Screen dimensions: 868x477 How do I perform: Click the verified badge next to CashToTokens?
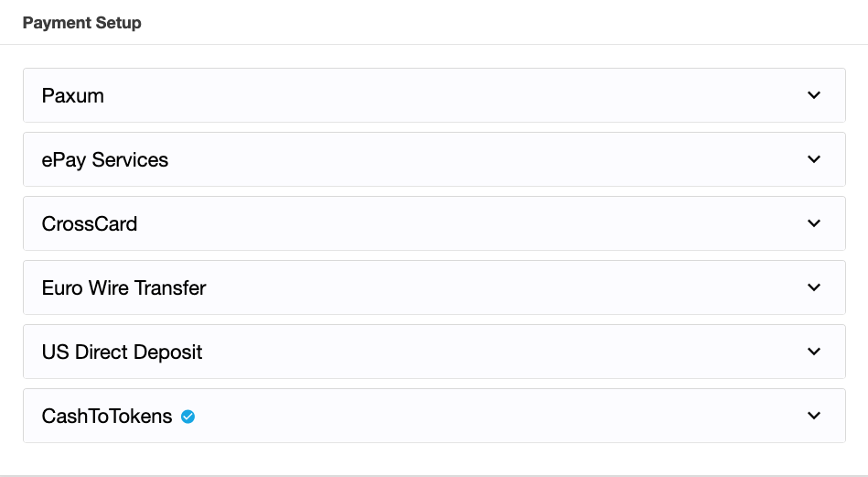click(188, 417)
